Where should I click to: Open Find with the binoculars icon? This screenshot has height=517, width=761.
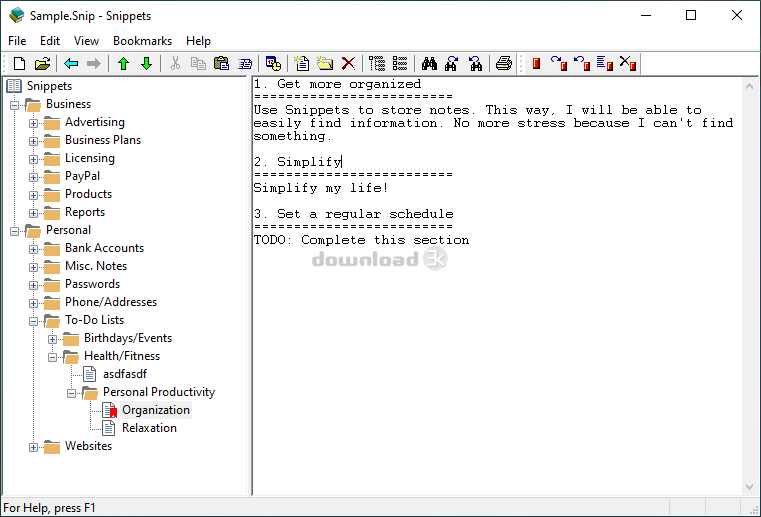click(429, 64)
